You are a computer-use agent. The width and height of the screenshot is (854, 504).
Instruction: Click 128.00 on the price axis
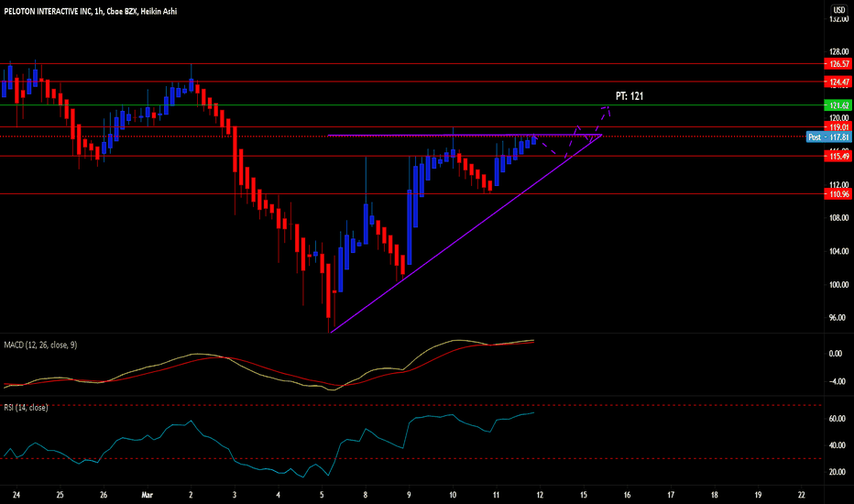[x=838, y=51]
